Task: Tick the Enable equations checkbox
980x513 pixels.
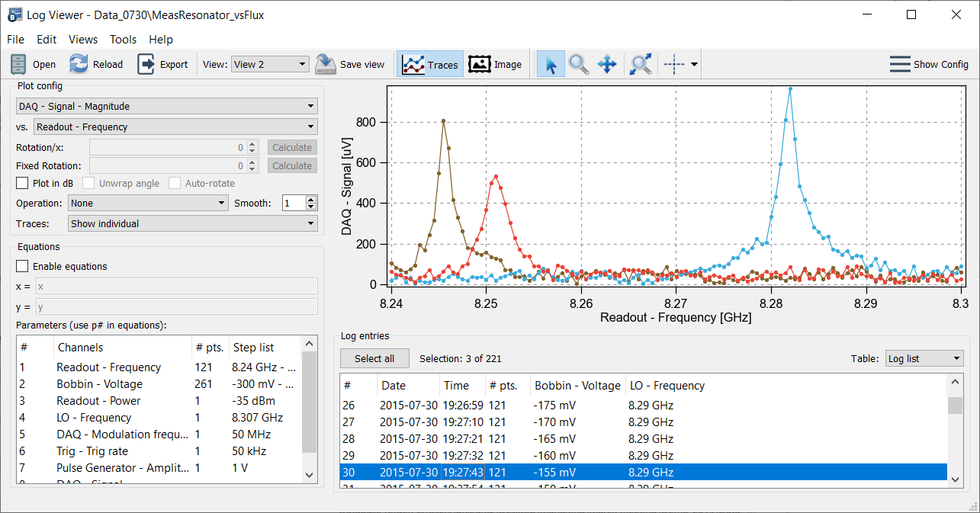Action: point(22,267)
